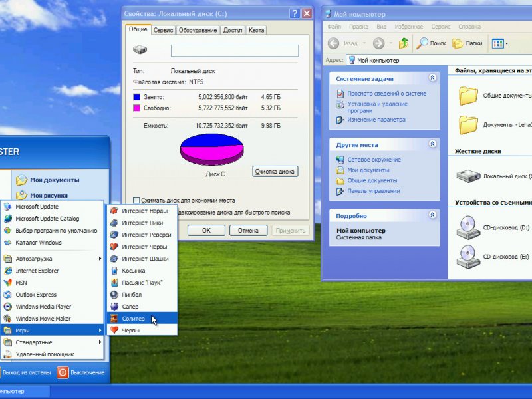Expand the Стандартные submenu arrow
The height and width of the screenshot is (399, 532).
(x=100, y=342)
